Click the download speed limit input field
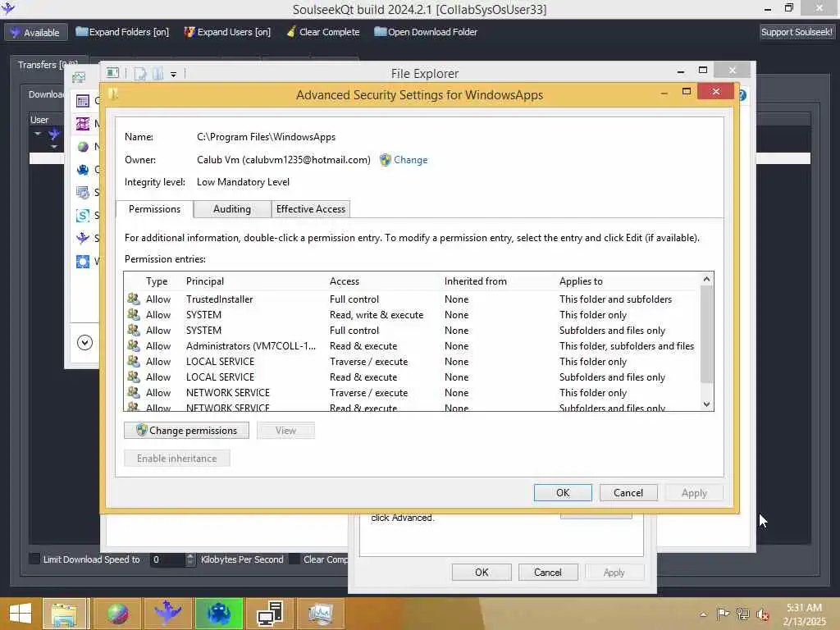 [x=167, y=559]
